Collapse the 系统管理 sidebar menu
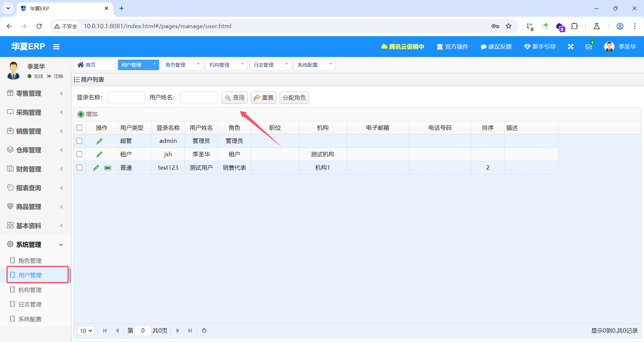644x342 pixels. pos(35,244)
